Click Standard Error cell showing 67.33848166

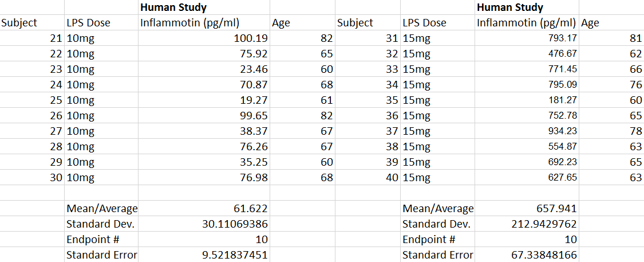point(543,255)
